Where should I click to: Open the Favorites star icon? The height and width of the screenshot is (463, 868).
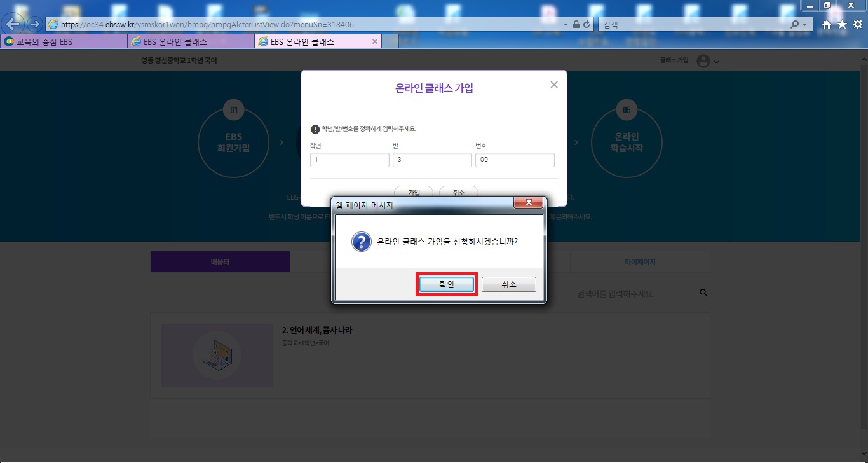[x=842, y=24]
